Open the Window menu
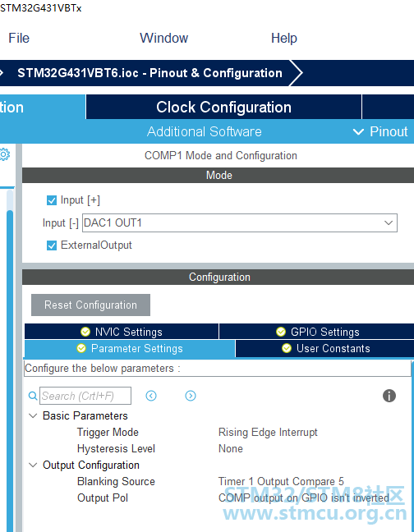The image size is (414, 532). (x=164, y=38)
